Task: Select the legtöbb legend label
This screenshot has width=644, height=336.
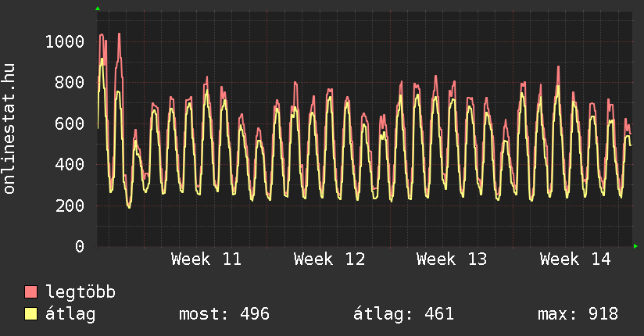Action: pos(80,292)
